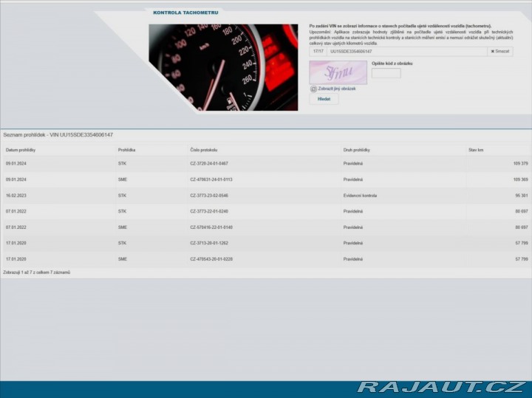The height and width of the screenshot is (398, 532).
Task: Click the refresh captcha icon
Action: [313, 89]
